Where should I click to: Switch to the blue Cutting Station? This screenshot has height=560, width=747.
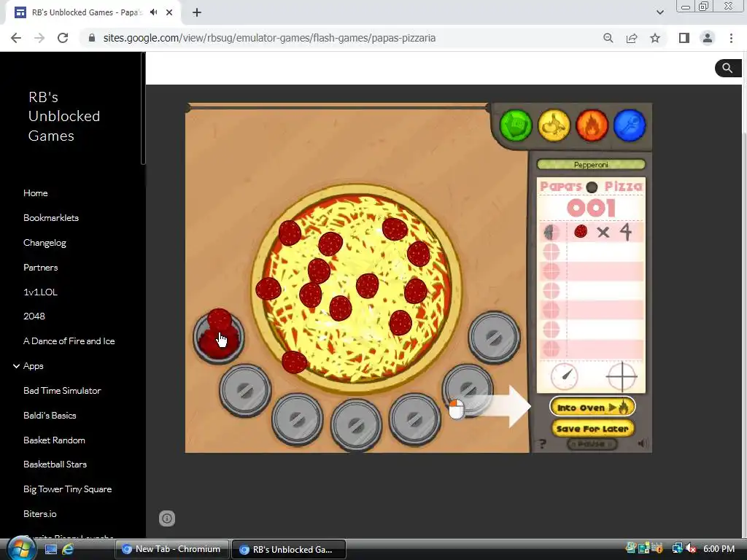[x=630, y=125]
